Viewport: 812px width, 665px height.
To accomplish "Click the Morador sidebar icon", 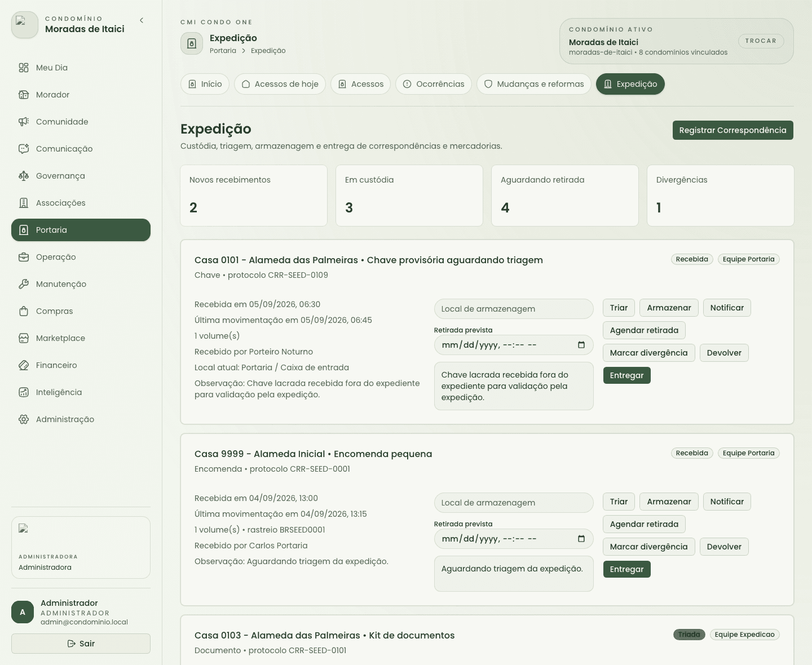I will 24,95.
